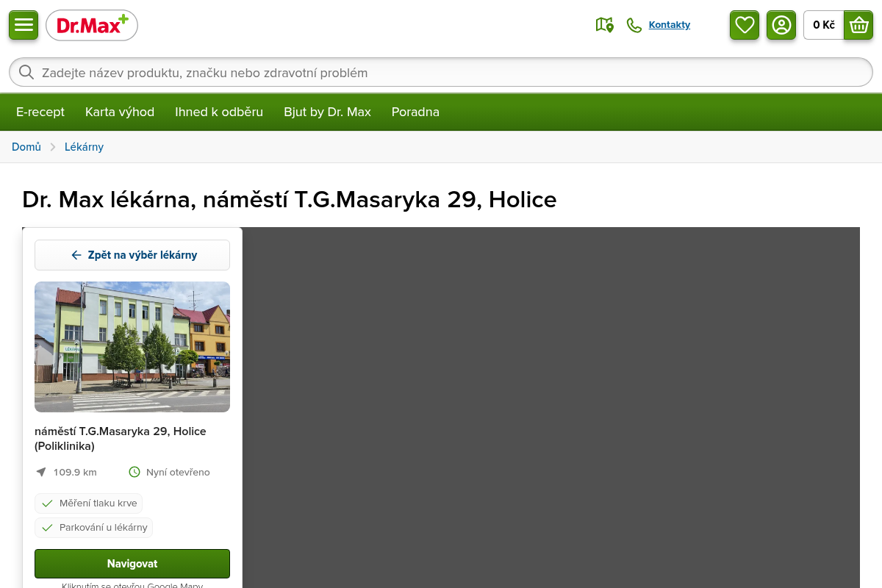The height and width of the screenshot is (588, 882).
Task: Go to Domů breadcrumb
Action: point(26,147)
